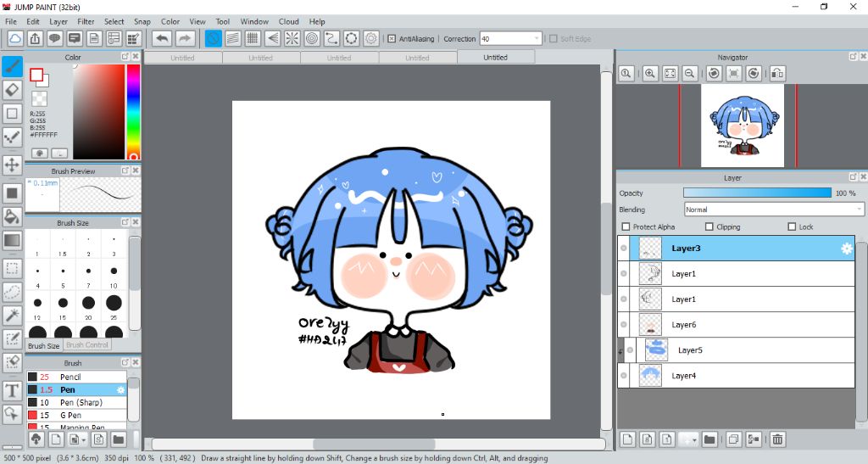
Task: Enable the radial snap guide
Action: coord(292,39)
